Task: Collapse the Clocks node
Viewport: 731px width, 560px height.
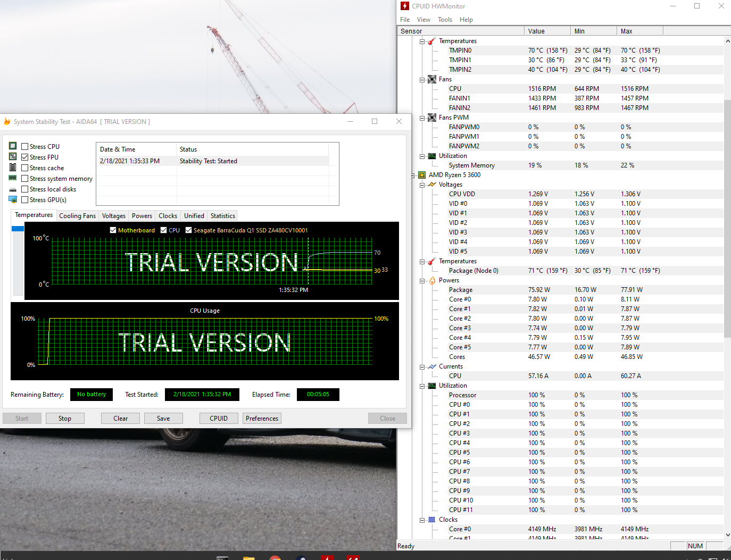Action: tap(422, 520)
